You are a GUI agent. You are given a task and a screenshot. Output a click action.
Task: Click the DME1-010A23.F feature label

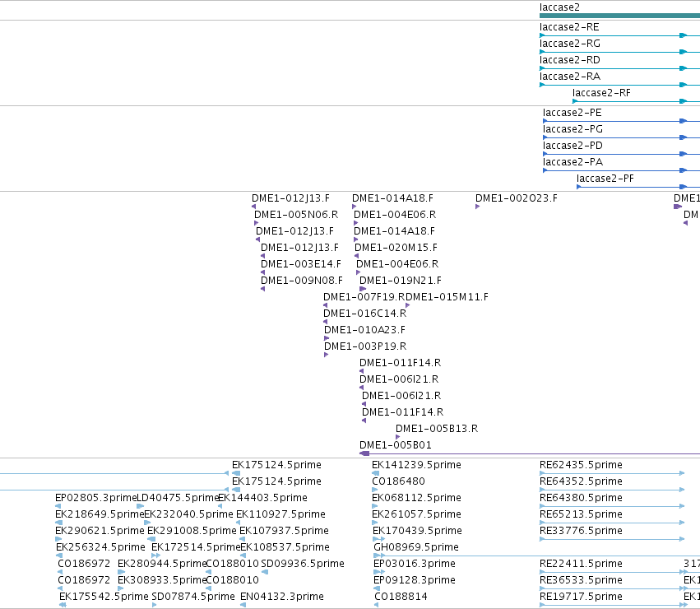(364, 330)
